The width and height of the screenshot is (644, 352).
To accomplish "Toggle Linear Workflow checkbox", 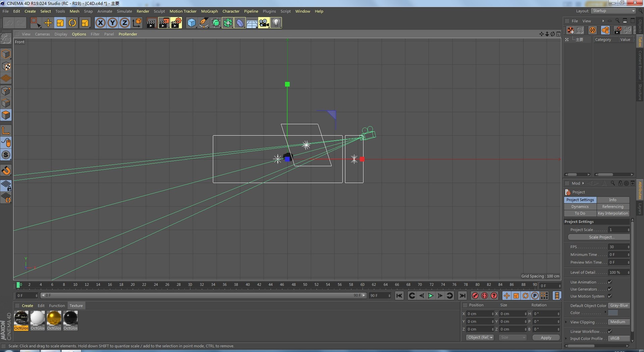I will tap(610, 332).
